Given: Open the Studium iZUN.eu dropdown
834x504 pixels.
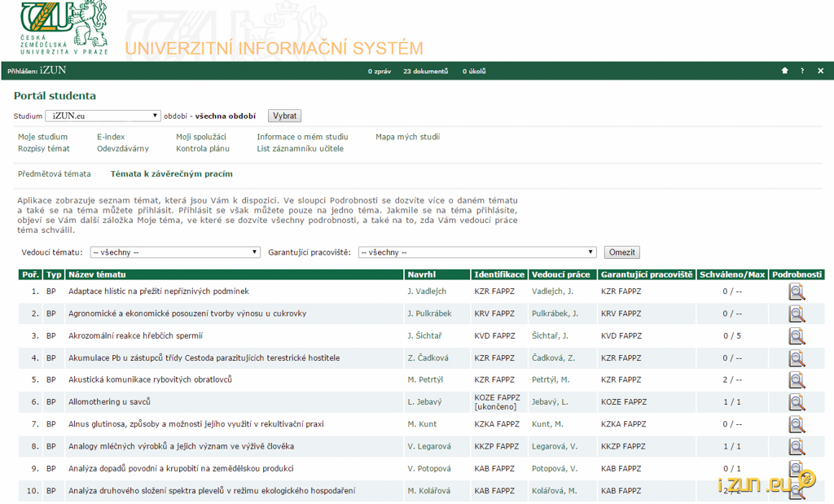Looking at the screenshot, I should point(103,116).
